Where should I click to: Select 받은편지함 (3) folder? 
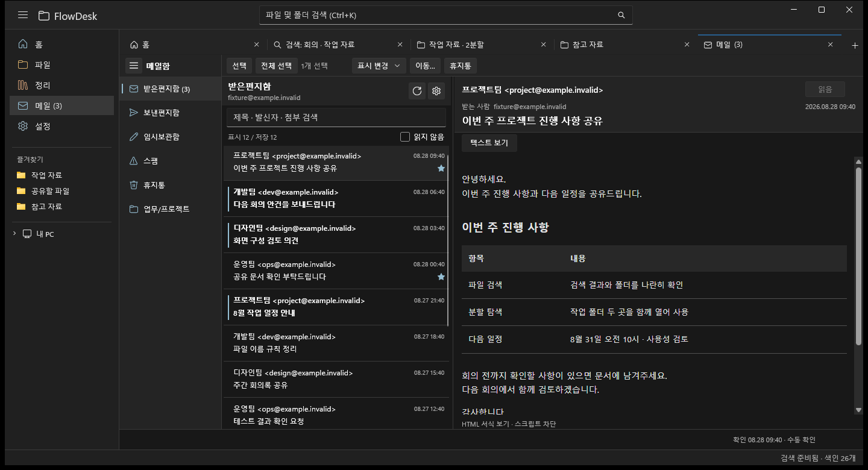click(x=171, y=89)
